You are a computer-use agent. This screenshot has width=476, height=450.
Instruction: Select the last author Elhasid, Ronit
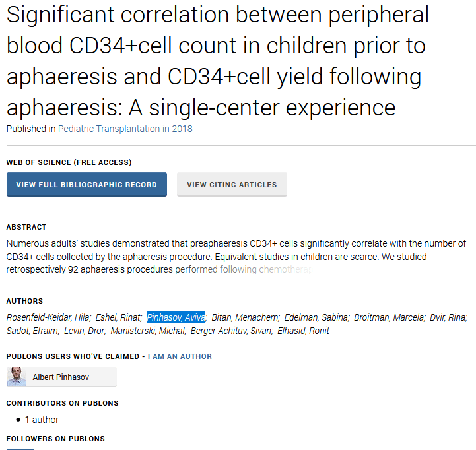point(303,331)
